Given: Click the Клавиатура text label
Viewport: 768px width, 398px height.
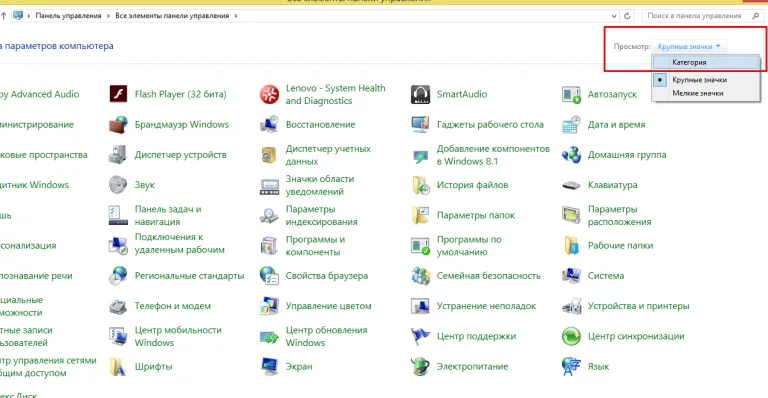Looking at the screenshot, I should pos(612,185).
